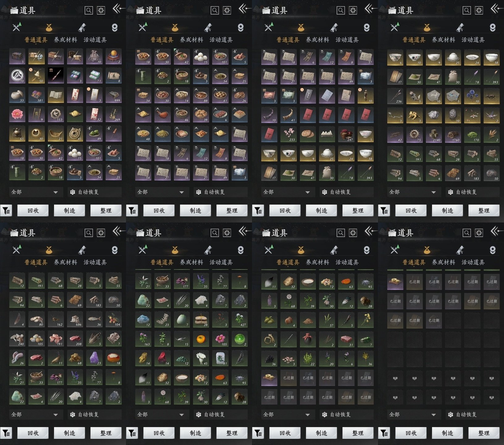
Task: Select the crossed swords equipment icon in the second top panel
Action: pyautogui.click(x=142, y=28)
